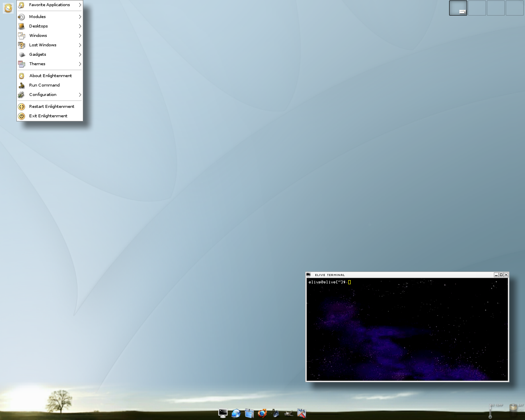The image size is (525, 420).
Task: Close the Elive Terminal window
Action: point(506,275)
